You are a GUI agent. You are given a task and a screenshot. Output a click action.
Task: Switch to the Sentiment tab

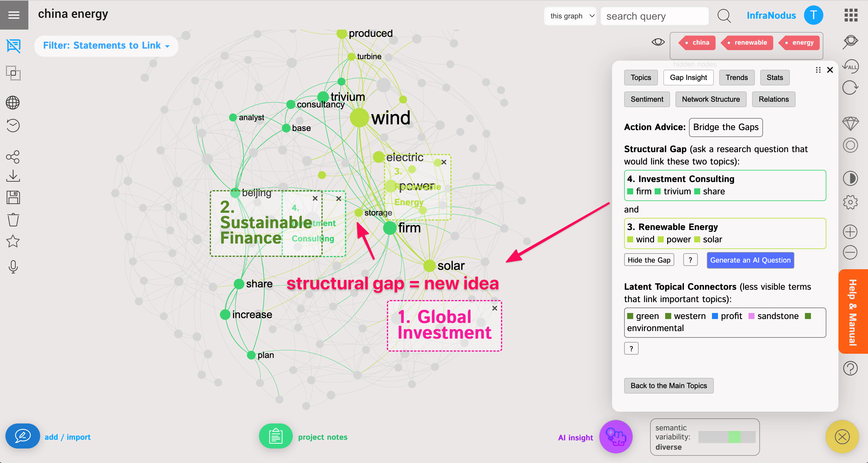point(646,99)
